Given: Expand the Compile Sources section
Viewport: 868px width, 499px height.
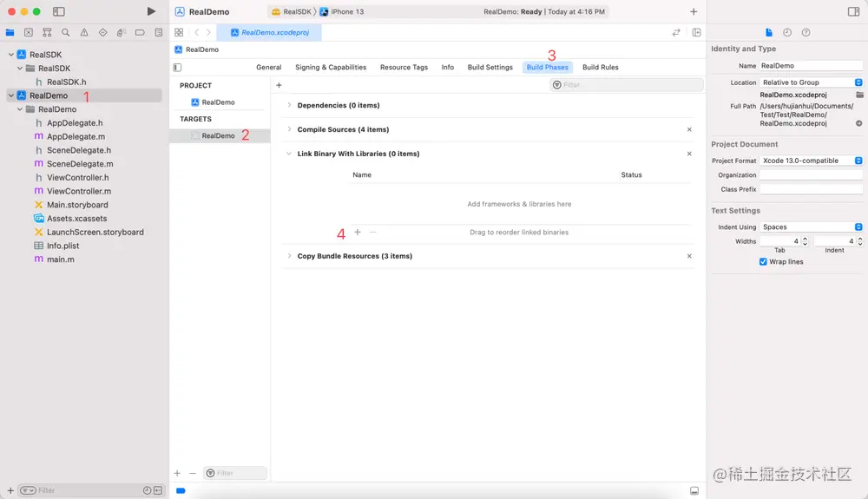Looking at the screenshot, I should 289,129.
